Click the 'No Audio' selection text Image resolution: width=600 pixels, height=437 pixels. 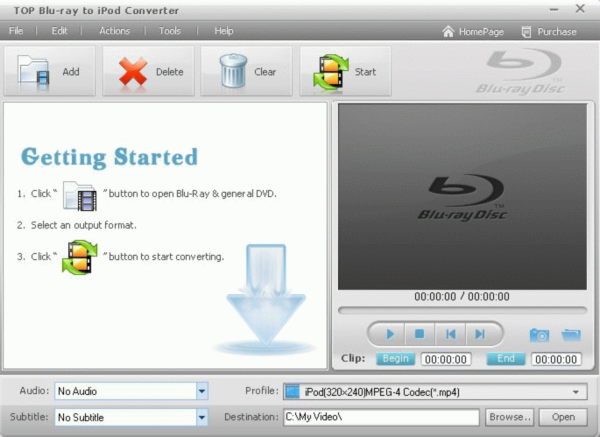click(77, 391)
